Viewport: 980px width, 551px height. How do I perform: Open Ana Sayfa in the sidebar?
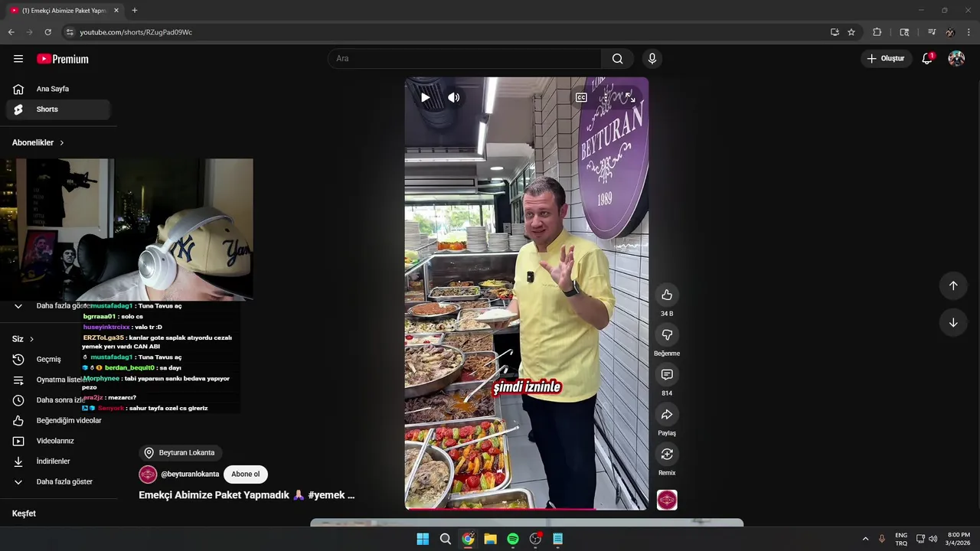pyautogui.click(x=58, y=89)
